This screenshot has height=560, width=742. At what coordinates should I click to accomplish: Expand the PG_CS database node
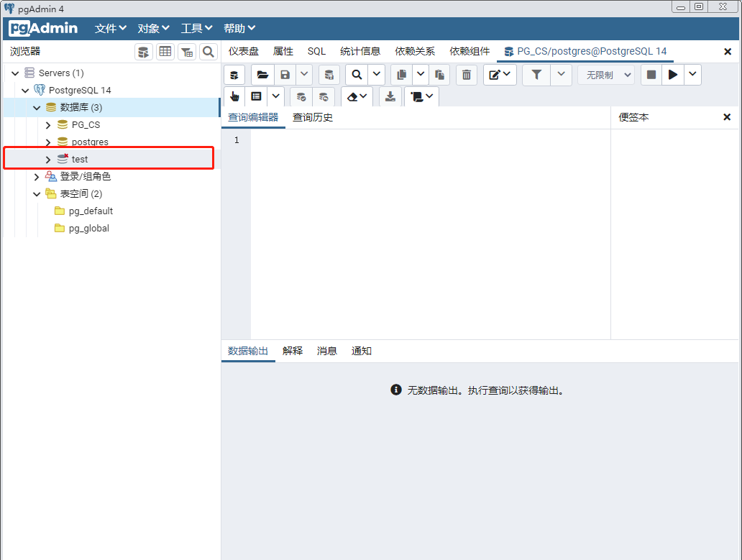47,125
